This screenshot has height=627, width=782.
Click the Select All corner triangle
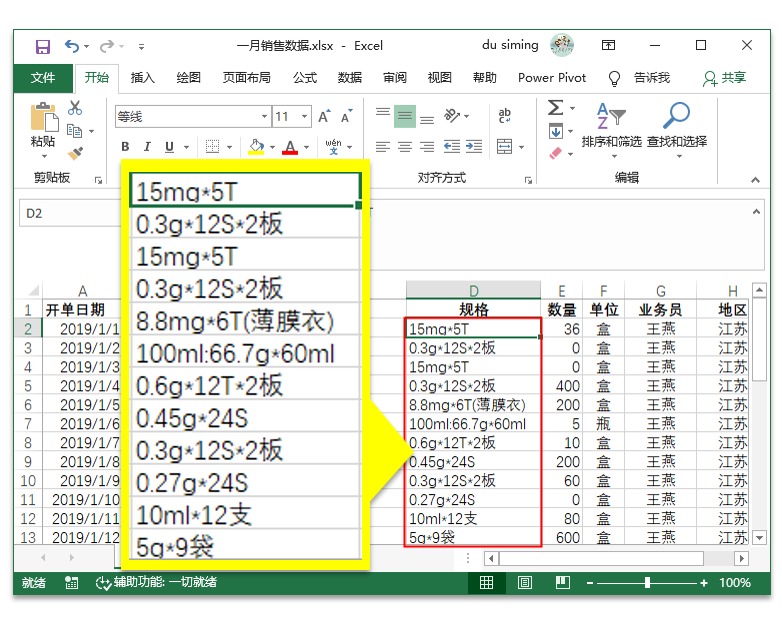point(33,290)
